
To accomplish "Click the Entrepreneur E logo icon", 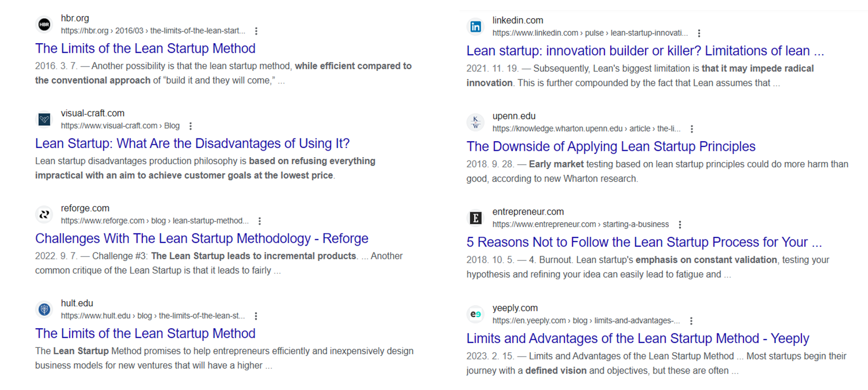I will point(476,218).
